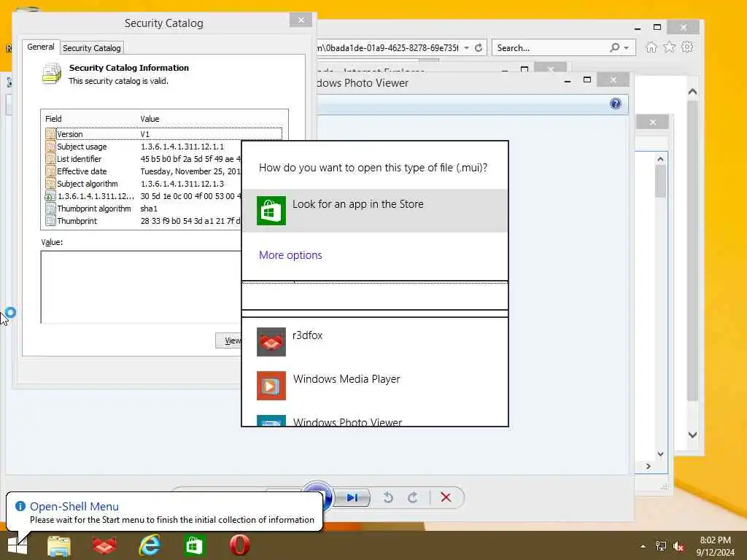Click the network tray icon

pos(661,546)
